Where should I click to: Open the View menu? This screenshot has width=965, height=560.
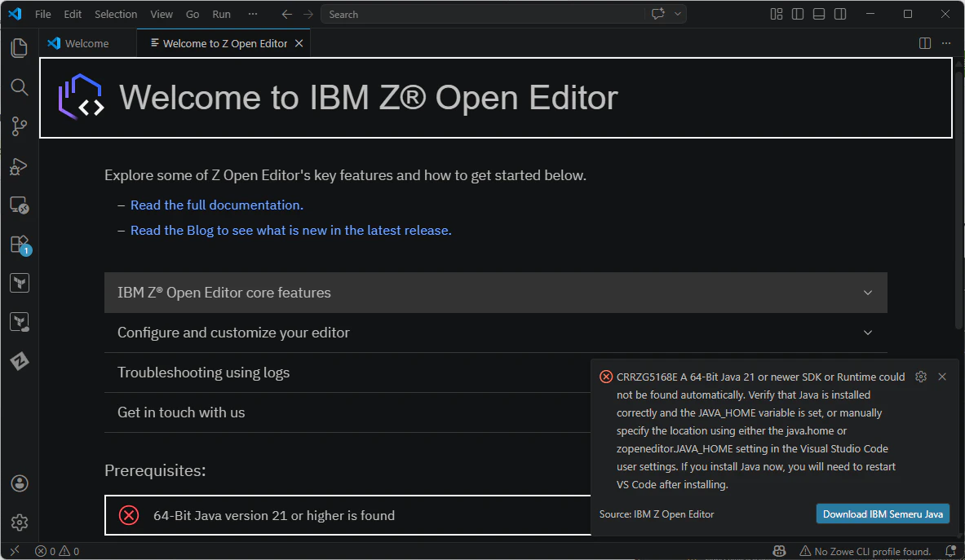tap(162, 14)
